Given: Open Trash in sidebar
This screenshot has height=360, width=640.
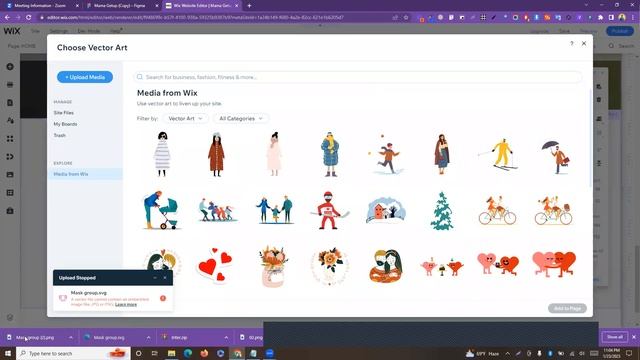Looking at the screenshot, I should (60, 136).
